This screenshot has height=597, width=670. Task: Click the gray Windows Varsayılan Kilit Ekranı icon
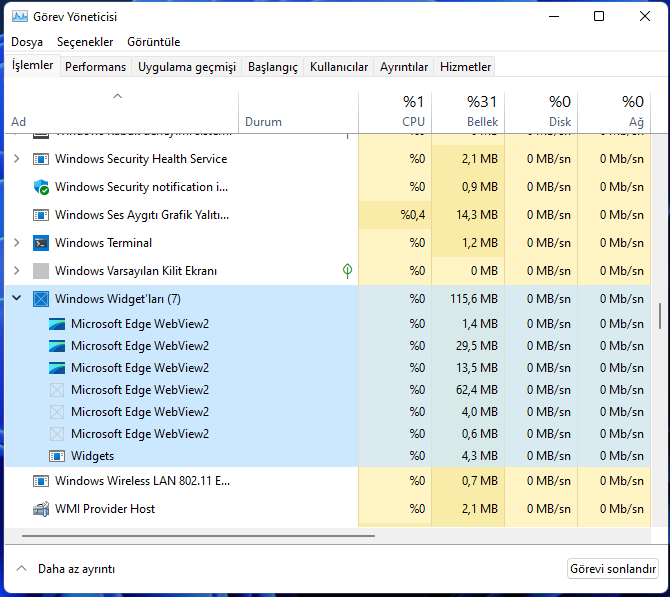(x=41, y=271)
